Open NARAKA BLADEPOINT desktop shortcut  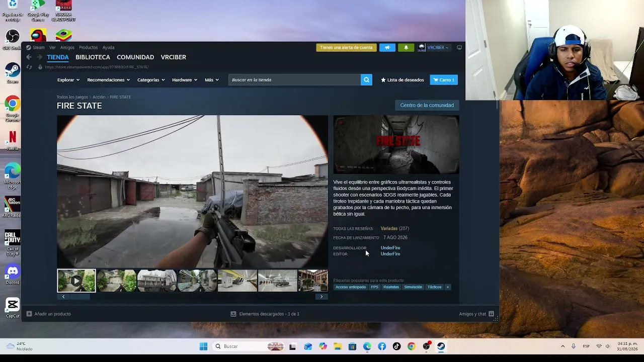(63, 11)
